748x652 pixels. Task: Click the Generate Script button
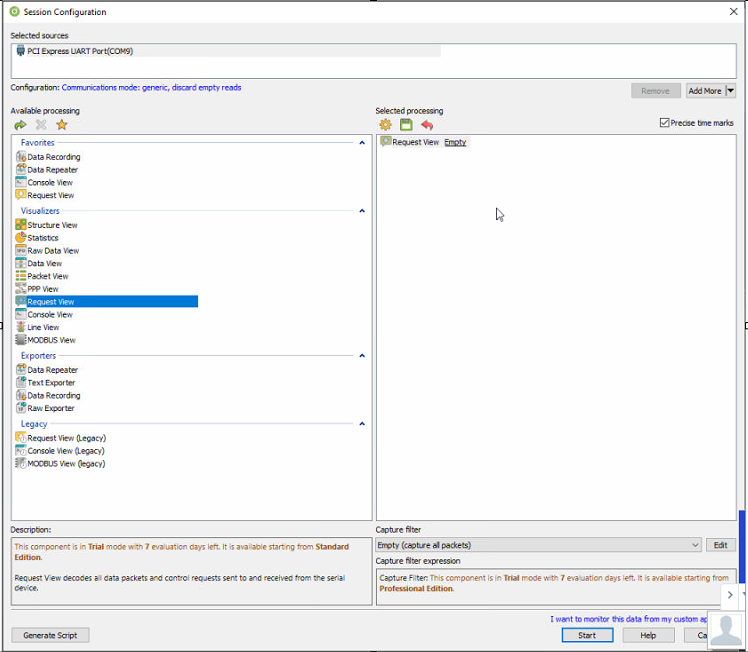[x=51, y=635]
